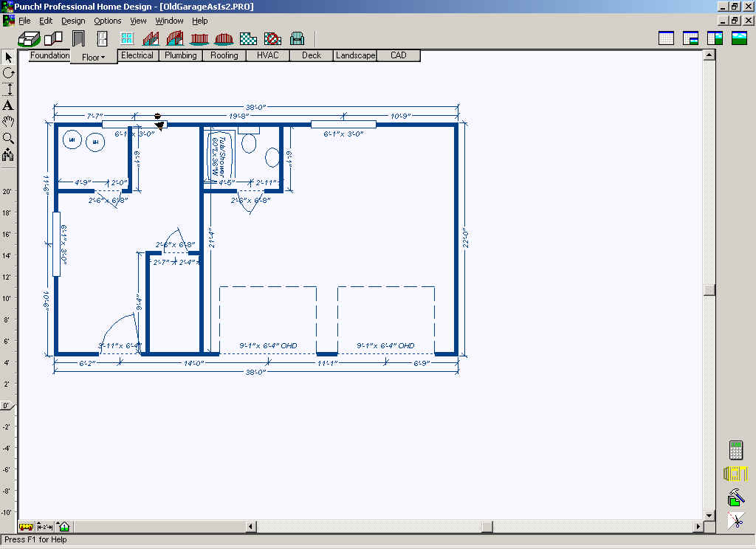Image resolution: width=756 pixels, height=549 pixels.
Task: Switch to the Deck plan tab
Action: pyautogui.click(x=312, y=55)
